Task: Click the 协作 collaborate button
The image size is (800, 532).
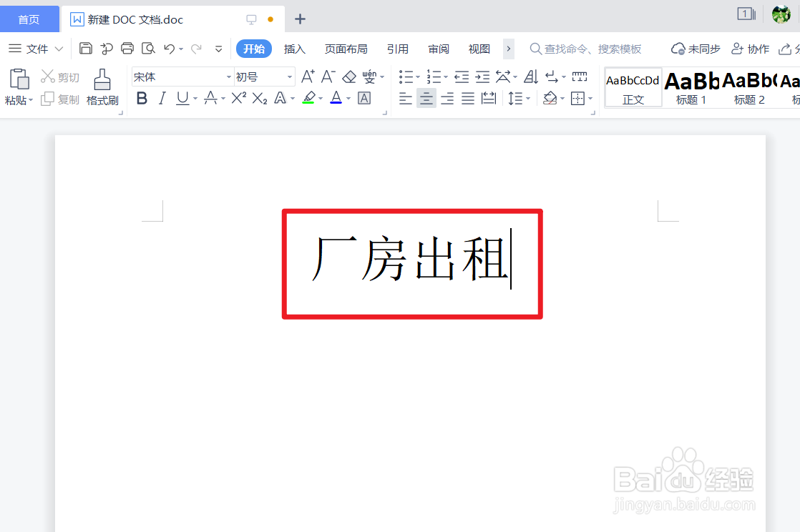Action: point(750,49)
